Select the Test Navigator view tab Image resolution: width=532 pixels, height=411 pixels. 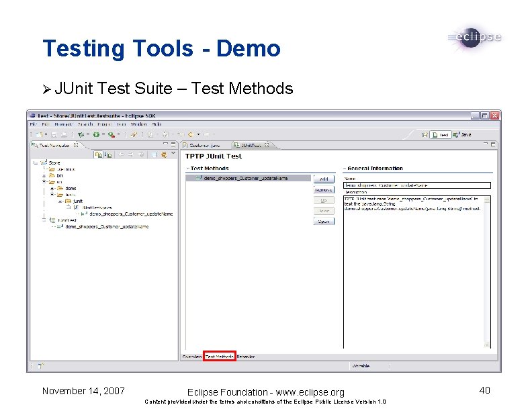(55, 145)
